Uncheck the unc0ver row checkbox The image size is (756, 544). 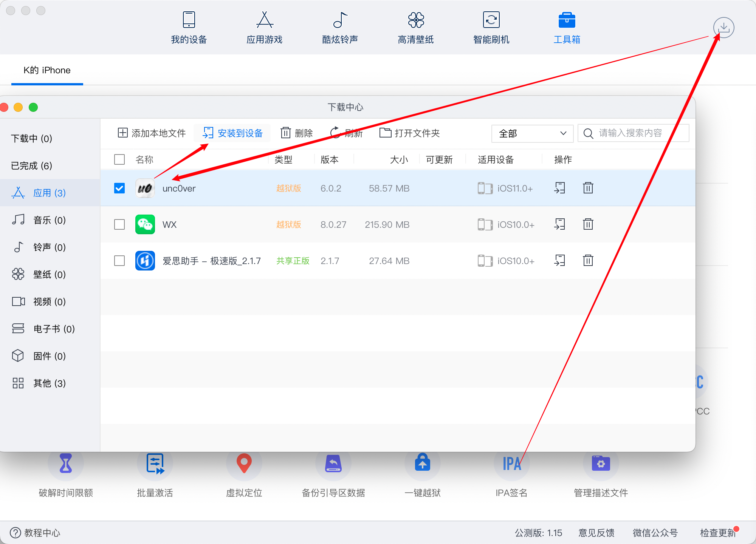119,188
